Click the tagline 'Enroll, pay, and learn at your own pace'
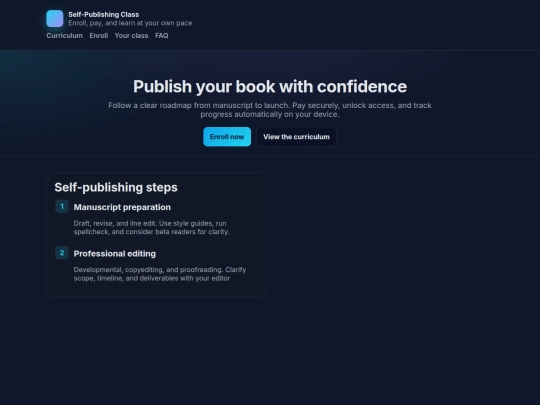The image size is (540, 405). click(x=130, y=23)
